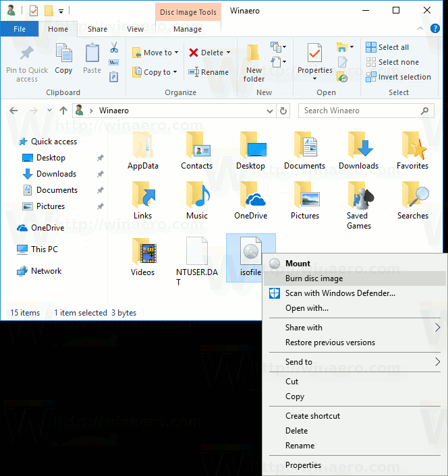Click the Back navigation arrow
This screenshot has width=448, height=476.
pos(13,111)
